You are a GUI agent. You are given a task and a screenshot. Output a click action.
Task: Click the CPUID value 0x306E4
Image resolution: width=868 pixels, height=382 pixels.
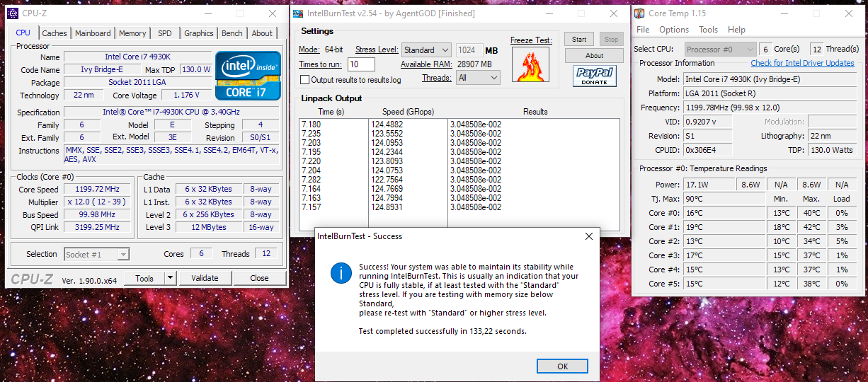[707, 150]
